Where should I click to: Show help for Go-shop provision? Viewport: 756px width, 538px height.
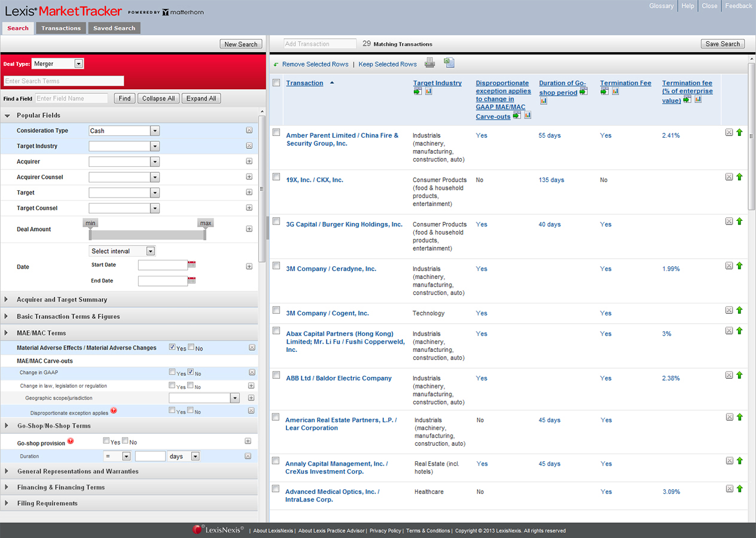click(x=71, y=441)
